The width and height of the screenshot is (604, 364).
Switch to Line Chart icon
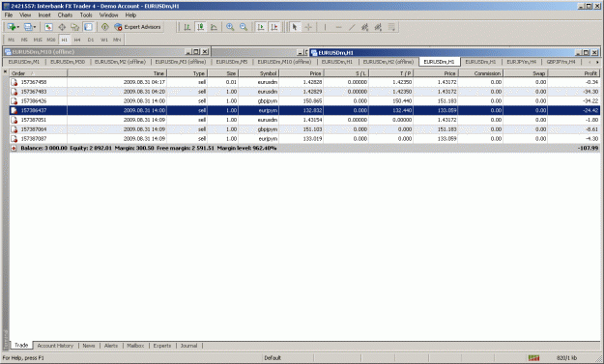(214, 27)
